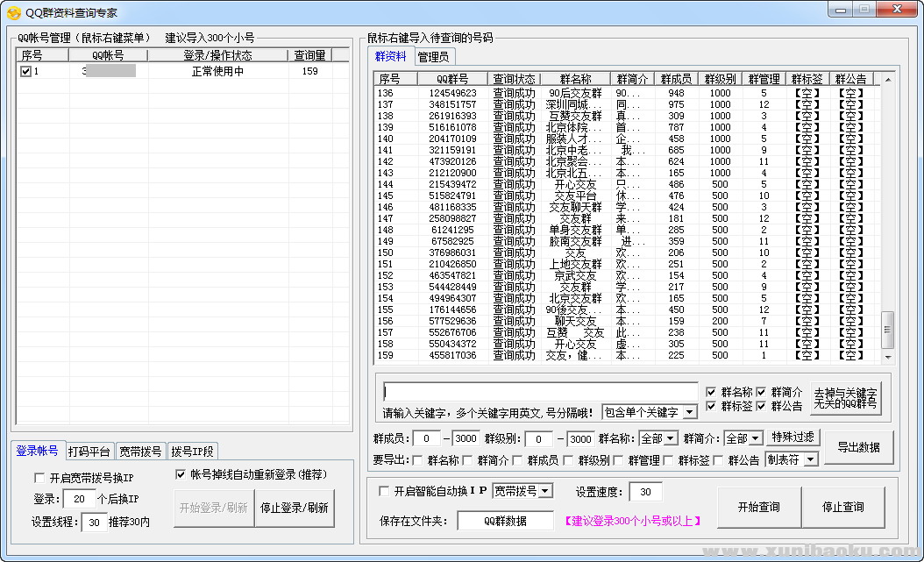Open the 宽带拨号 IP method dropdown
The width and height of the screenshot is (924, 562).
[544, 491]
